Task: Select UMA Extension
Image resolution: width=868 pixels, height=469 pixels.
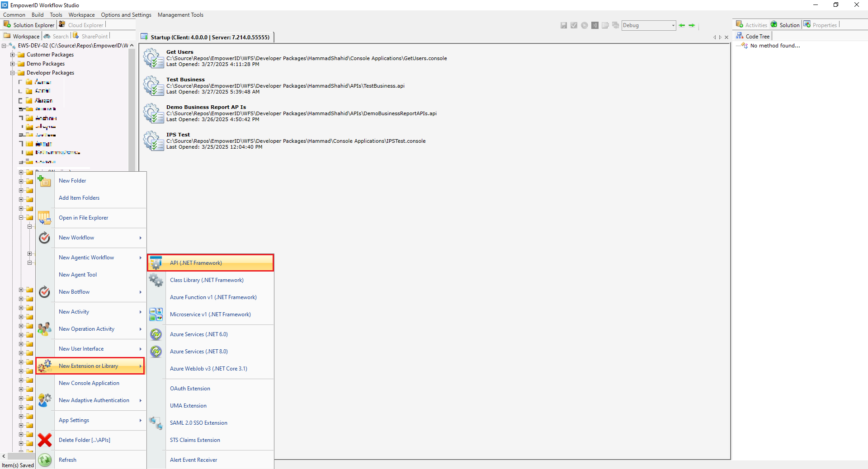Action: point(188,406)
